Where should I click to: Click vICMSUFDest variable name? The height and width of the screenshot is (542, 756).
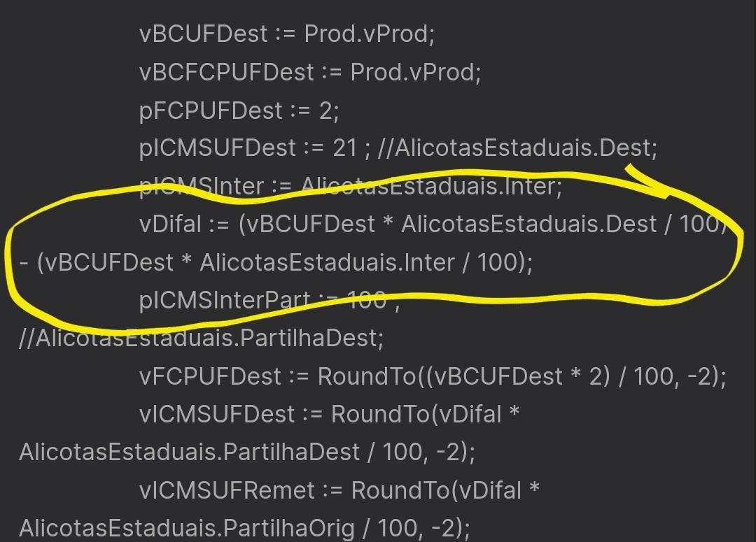click(216, 414)
